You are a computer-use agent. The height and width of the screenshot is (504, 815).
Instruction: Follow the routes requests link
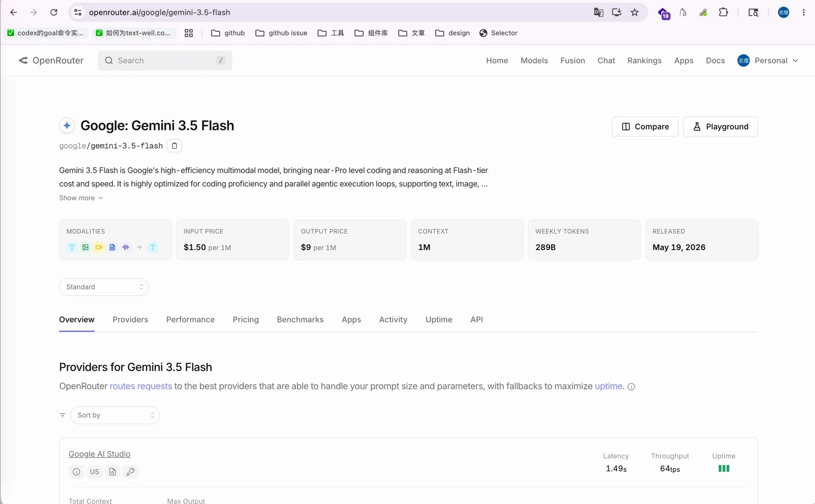pyautogui.click(x=141, y=386)
